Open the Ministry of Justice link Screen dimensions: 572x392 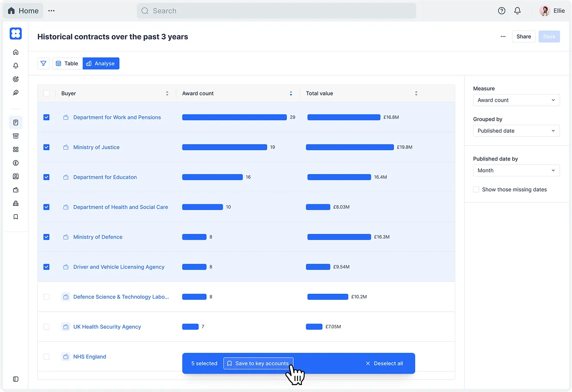pyautogui.click(x=96, y=147)
